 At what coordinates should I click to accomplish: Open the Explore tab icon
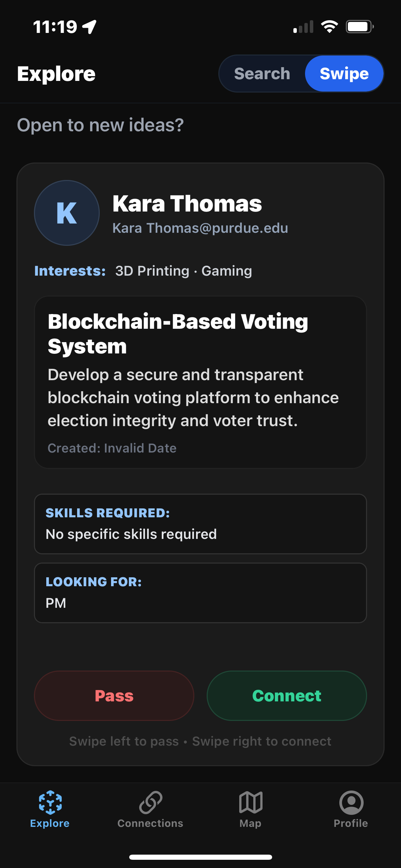(x=50, y=802)
